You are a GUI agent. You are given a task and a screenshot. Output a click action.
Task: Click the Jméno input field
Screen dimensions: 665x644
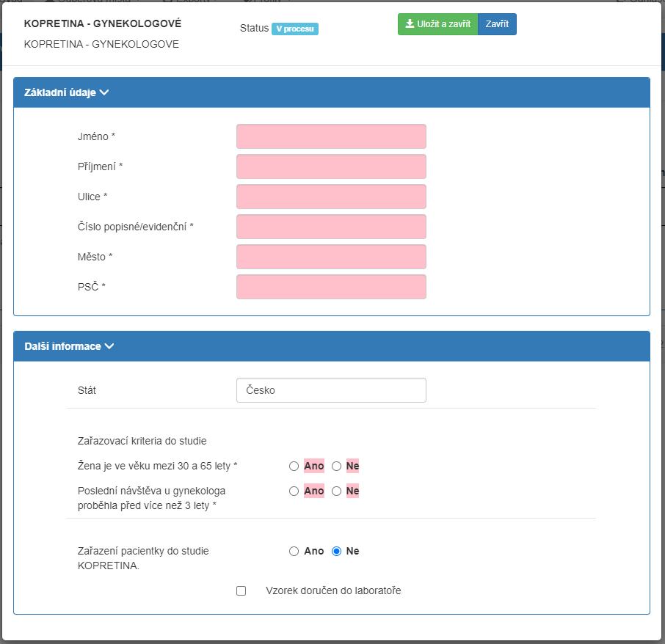(331, 136)
